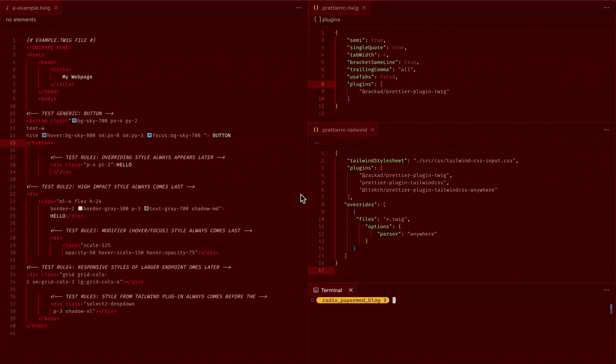Click the terminal icon on Terminal tab
This screenshot has width=616, height=364.
pos(316,290)
